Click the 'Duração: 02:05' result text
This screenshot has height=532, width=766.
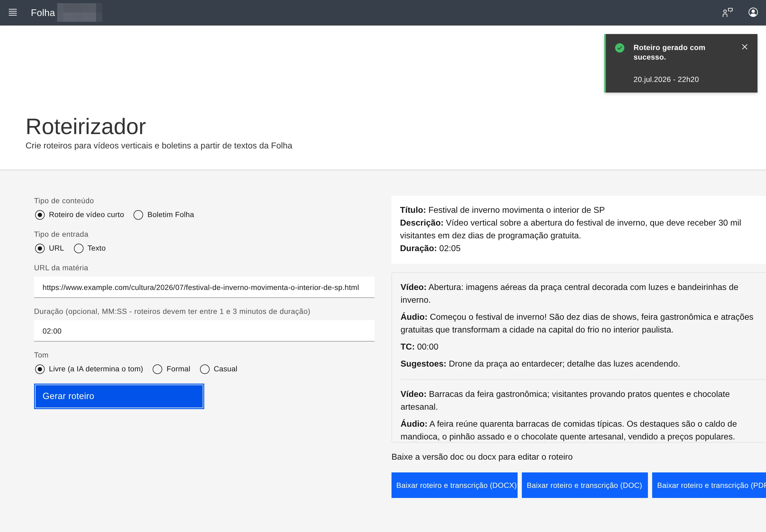coord(430,248)
